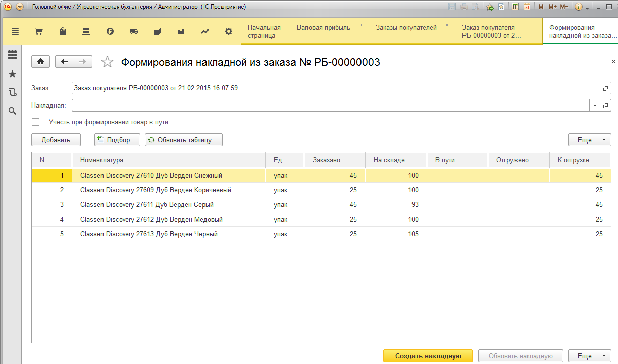Navigate back with the left arrow
This screenshot has height=364, width=618.
click(65, 62)
